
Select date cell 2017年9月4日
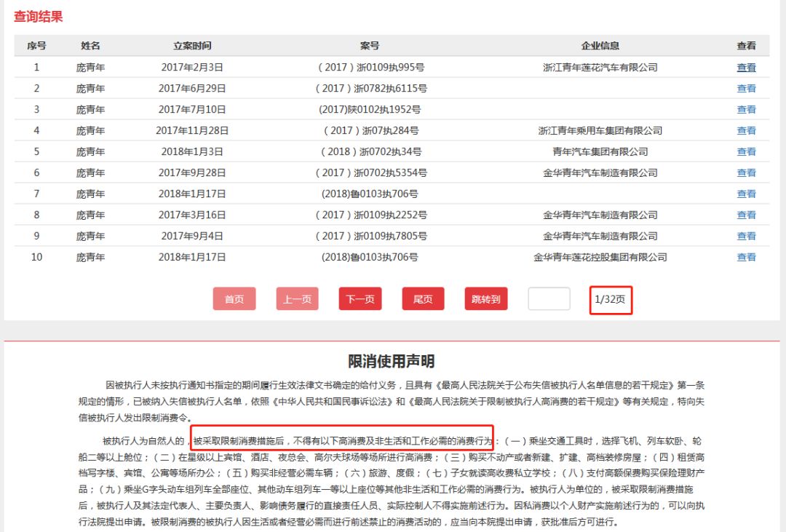tap(192, 236)
